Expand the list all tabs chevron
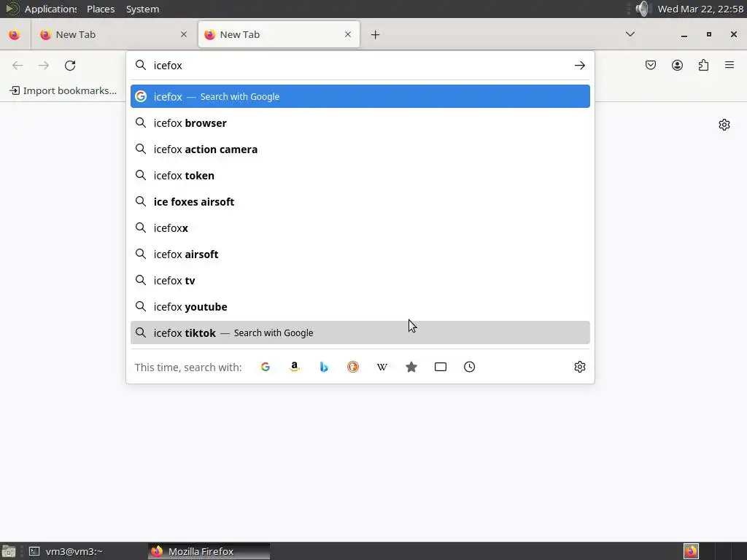Image resolution: width=747 pixels, height=560 pixels. 630,34
